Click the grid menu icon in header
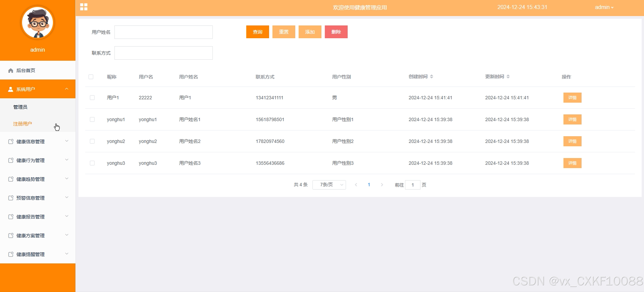Viewport: 644px width, 292px height. (84, 7)
